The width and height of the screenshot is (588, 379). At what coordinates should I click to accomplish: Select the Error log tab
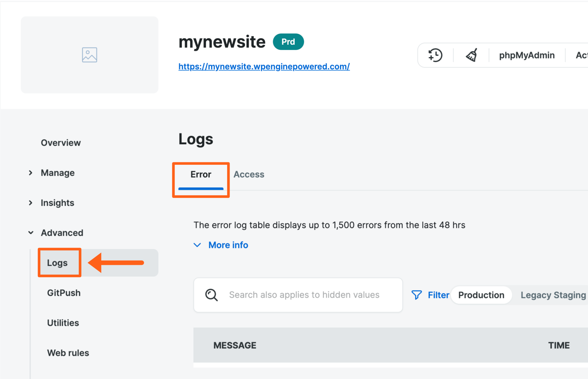(x=200, y=174)
